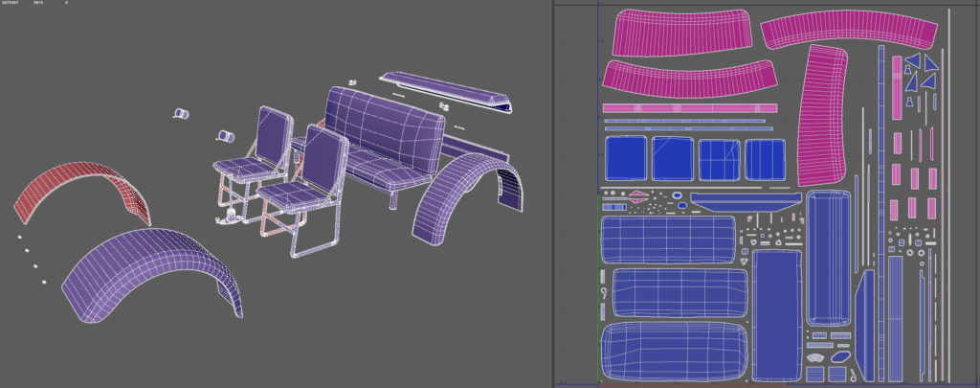Select the tall vertical pink curved UV island

tap(823, 116)
